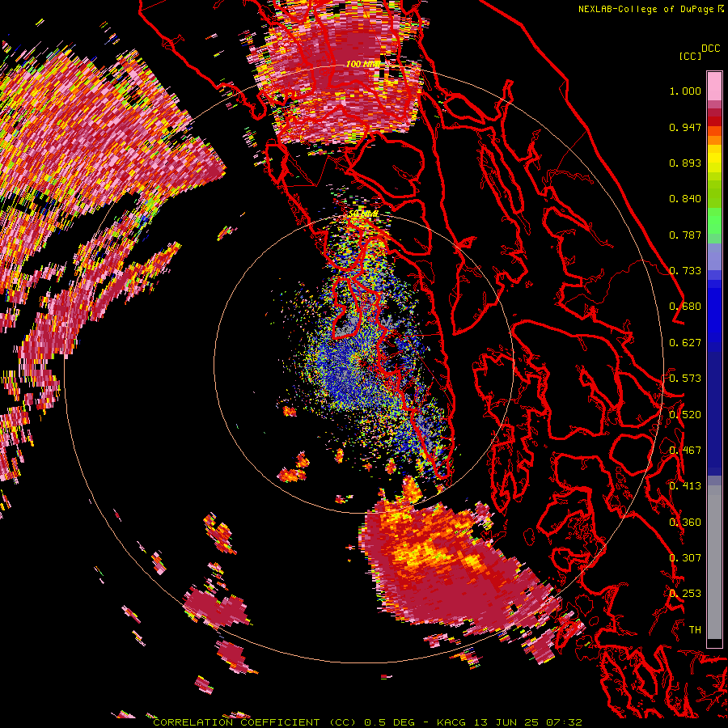Click the 0.307 scale value
728x728 pixels.
point(685,558)
